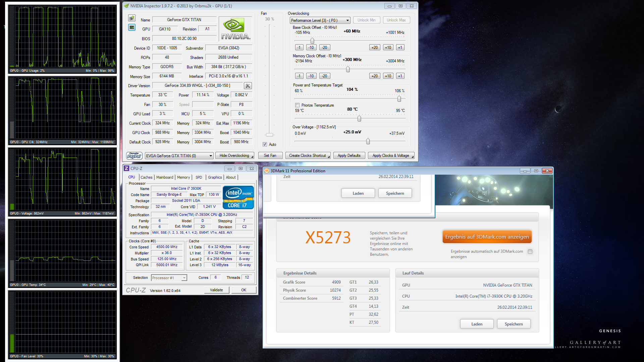
Task: Switch to the CPU tab in CPU-Z
Action: coord(131,177)
